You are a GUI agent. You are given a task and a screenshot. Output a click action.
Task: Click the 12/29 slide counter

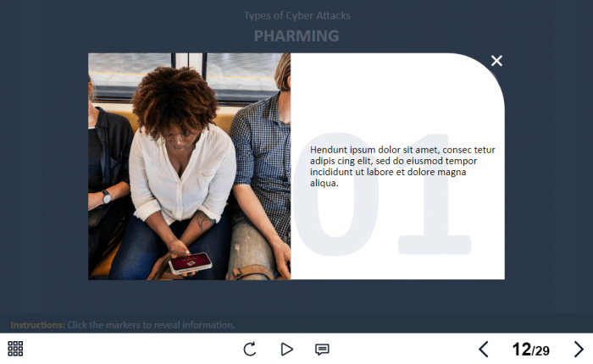click(x=530, y=350)
